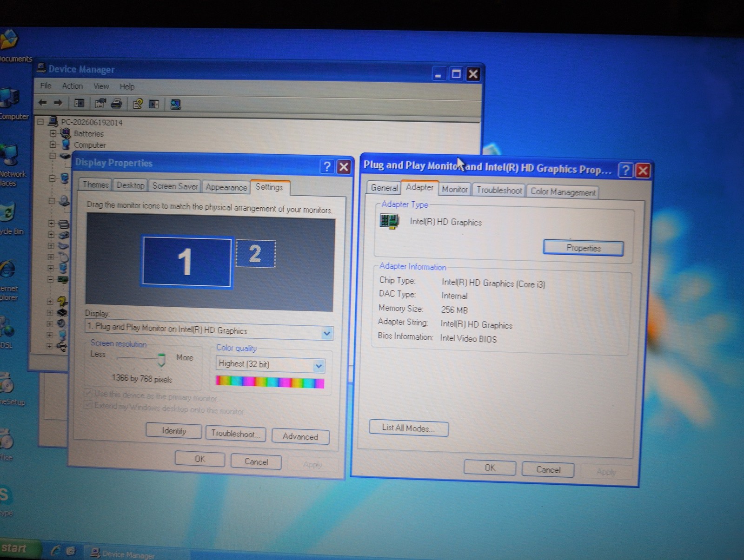The width and height of the screenshot is (744, 560).
Task: Collapse the network adapters green card node
Action: (51, 279)
